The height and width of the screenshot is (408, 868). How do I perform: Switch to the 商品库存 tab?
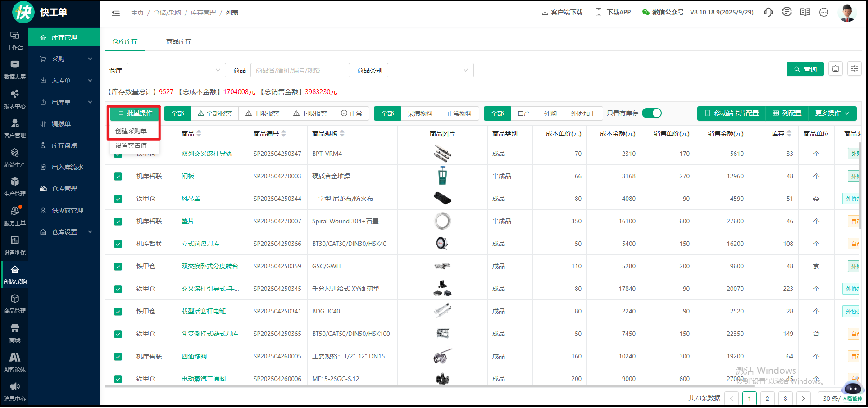(179, 41)
